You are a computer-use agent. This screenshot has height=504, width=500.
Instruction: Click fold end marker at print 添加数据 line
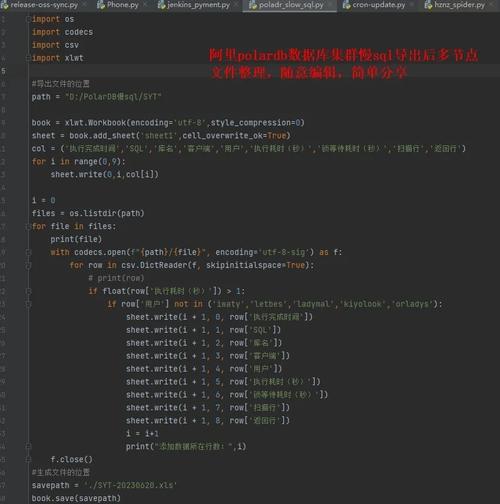28,446
